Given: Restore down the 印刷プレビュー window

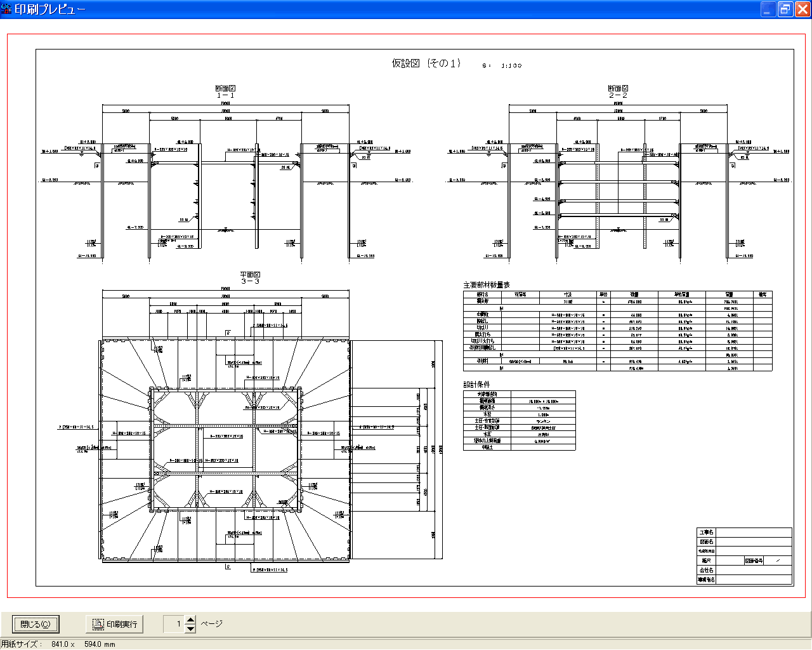Looking at the screenshot, I should coord(785,9).
